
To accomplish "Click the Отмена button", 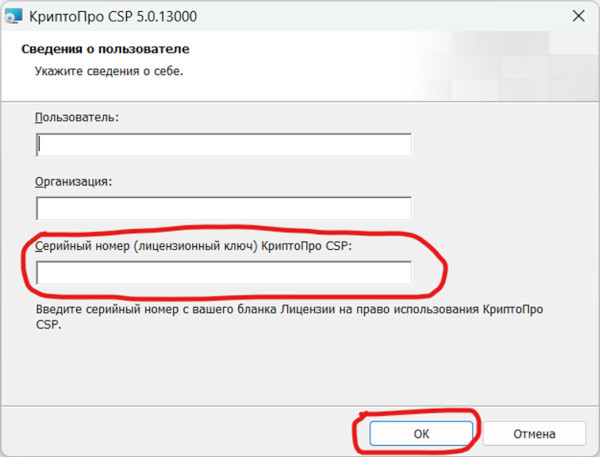I will [x=534, y=434].
